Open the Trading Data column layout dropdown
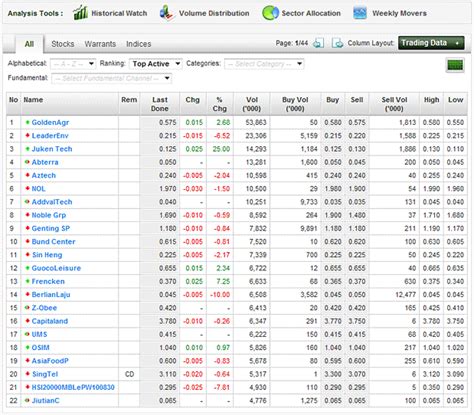Screen dimensions: 474x415 (431, 43)
